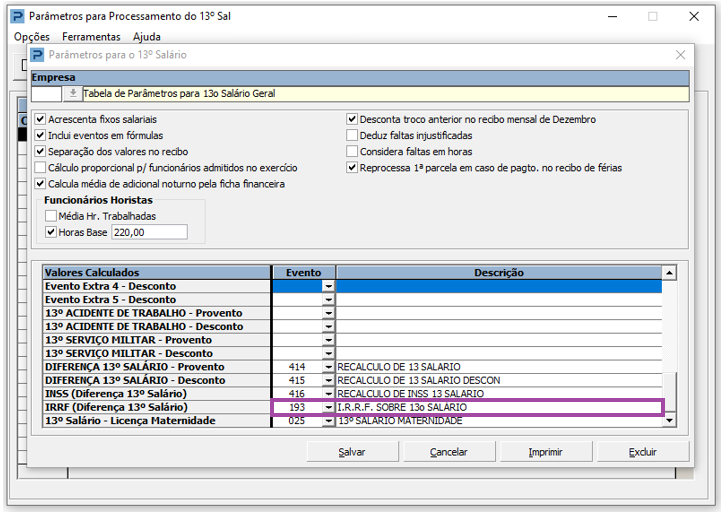
Task: Click the Horas Base value field
Action: point(149,232)
